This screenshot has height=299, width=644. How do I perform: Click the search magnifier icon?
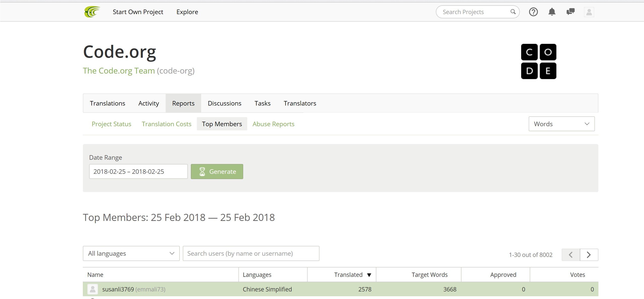pos(513,12)
